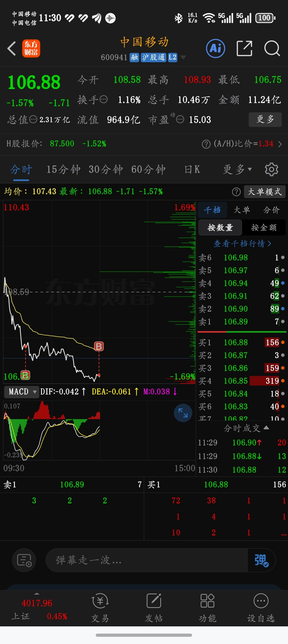
Task: Tap the lower-left B marker on chart
Action: [25, 375]
